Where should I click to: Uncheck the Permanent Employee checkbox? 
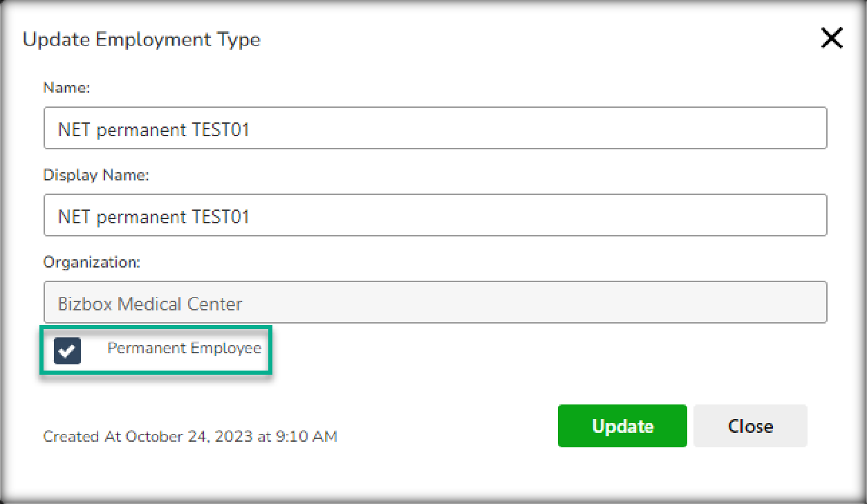tap(68, 351)
